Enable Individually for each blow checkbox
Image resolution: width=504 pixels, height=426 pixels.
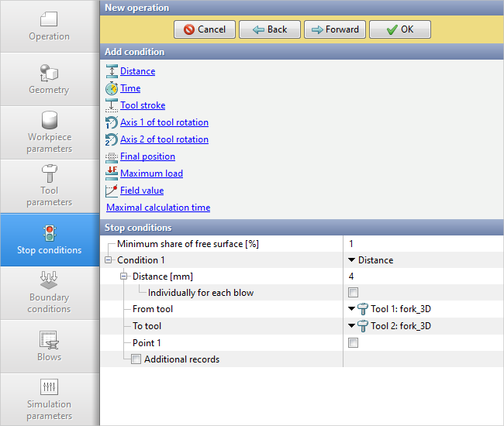tap(354, 293)
